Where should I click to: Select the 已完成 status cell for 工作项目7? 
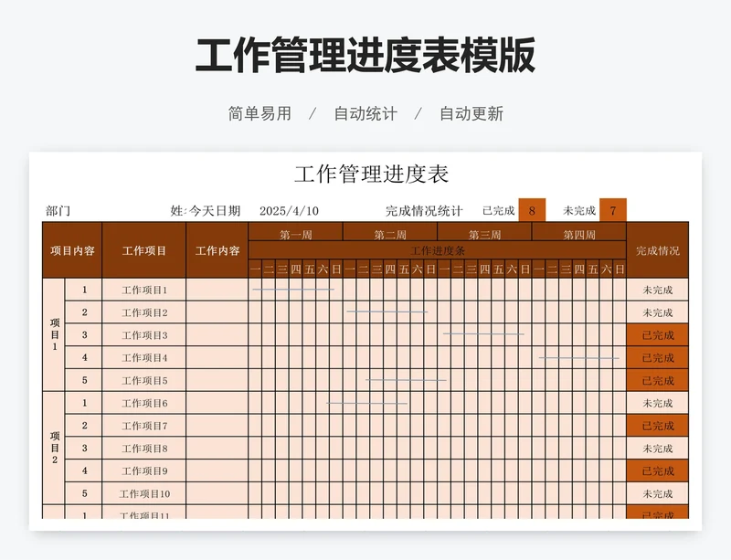pos(658,425)
